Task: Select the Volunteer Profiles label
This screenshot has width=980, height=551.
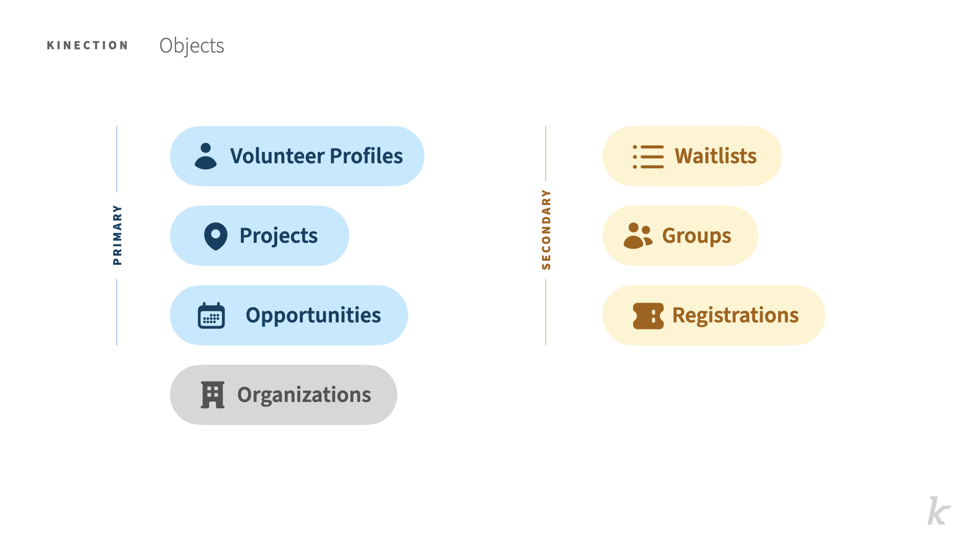Action: [316, 156]
